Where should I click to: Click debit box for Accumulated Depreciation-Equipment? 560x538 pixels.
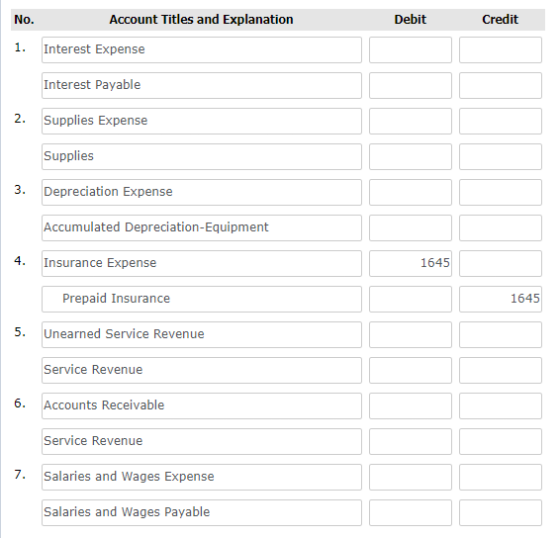click(410, 228)
